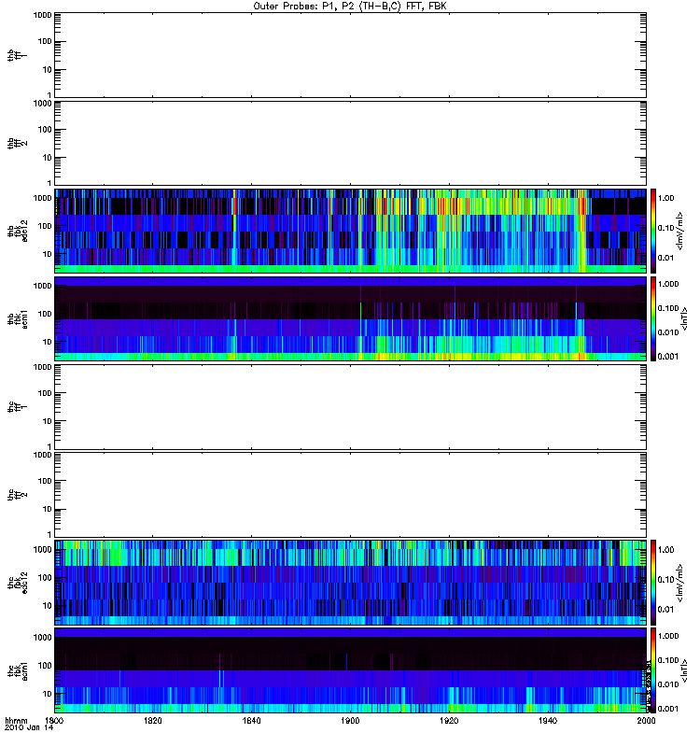Click the '1000' y-tick of thb fbk edc12 panel
The height and width of the screenshot is (747, 700).
click(42, 198)
